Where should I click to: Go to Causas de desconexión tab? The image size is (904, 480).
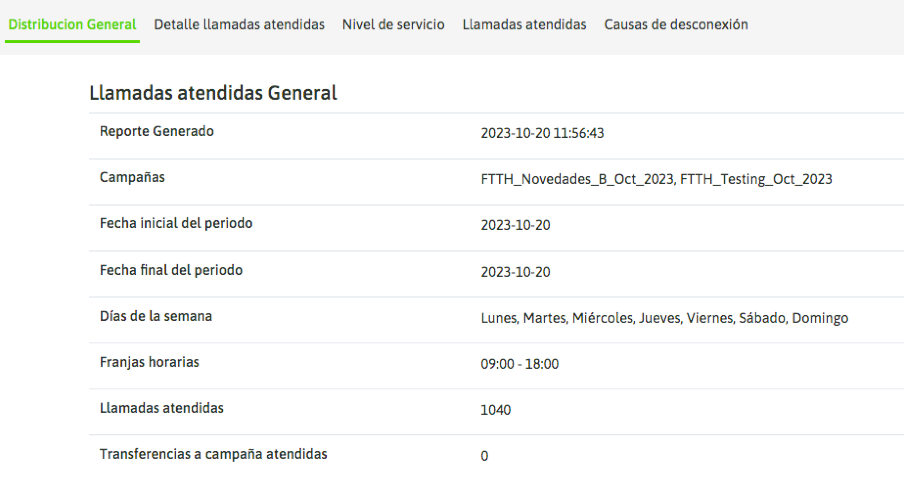click(x=676, y=24)
